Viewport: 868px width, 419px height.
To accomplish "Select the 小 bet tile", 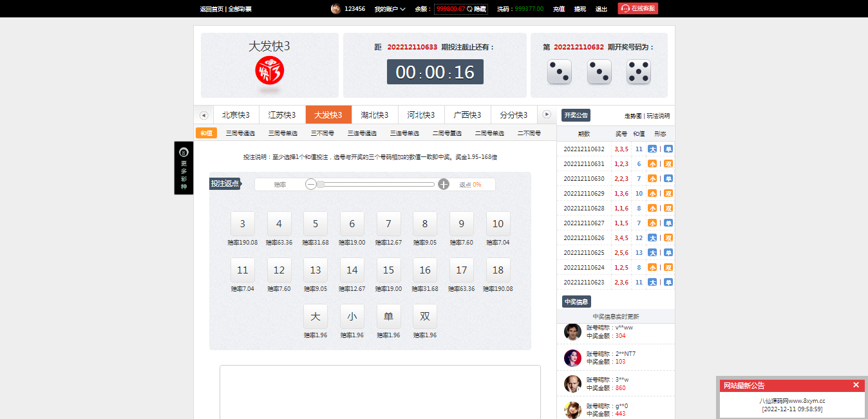I will [352, 317].
